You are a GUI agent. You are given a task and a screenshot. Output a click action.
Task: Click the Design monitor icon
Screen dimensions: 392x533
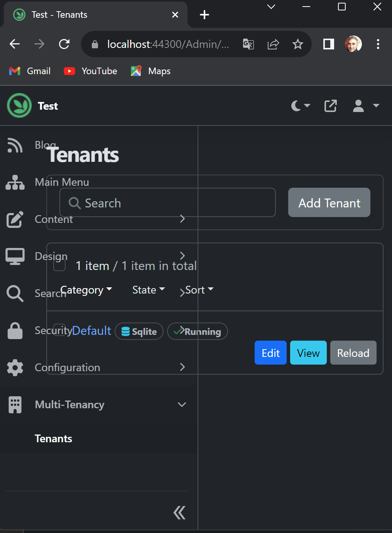coord(14,256)
